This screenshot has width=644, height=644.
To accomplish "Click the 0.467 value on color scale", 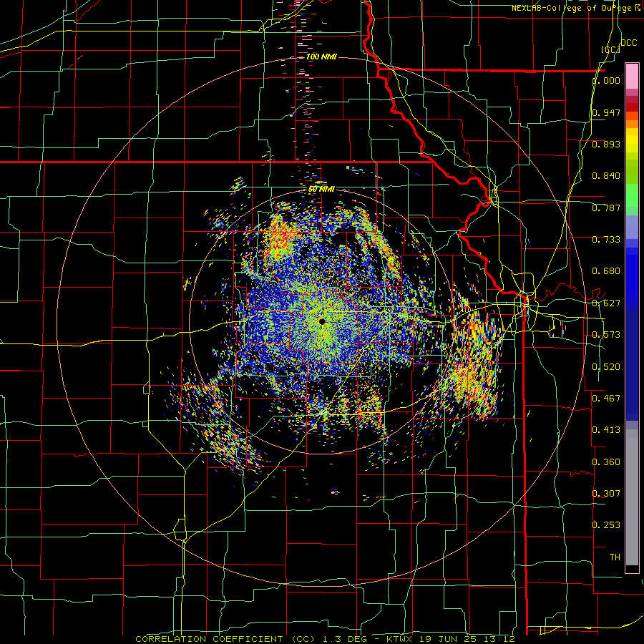I will pos(606,399).
